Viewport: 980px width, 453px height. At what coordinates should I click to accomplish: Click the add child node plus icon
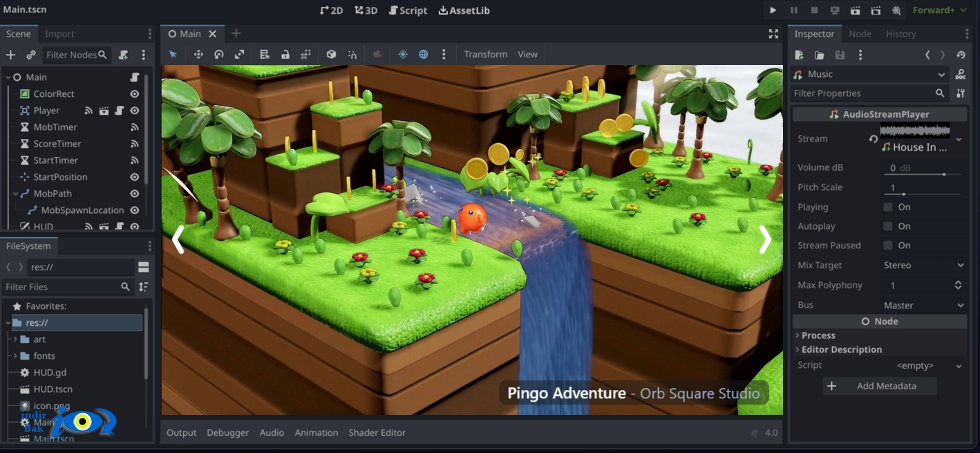pos(10,55)
